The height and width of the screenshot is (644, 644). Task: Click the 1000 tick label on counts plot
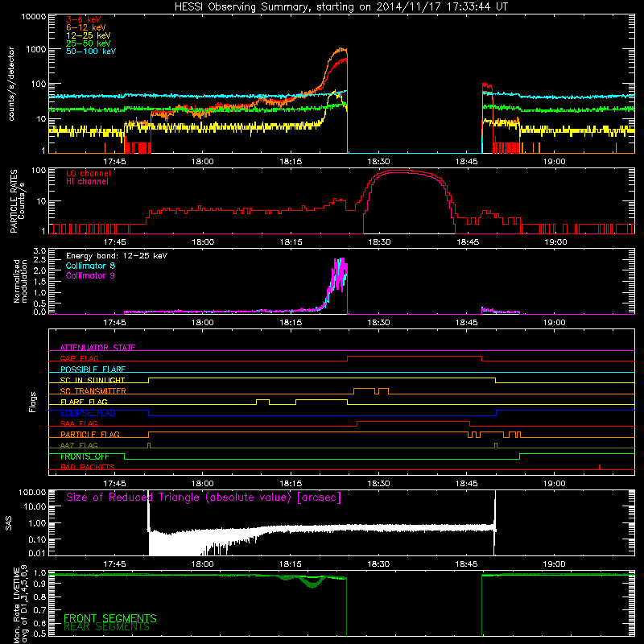pyautogui.click(x=36, y=49)
